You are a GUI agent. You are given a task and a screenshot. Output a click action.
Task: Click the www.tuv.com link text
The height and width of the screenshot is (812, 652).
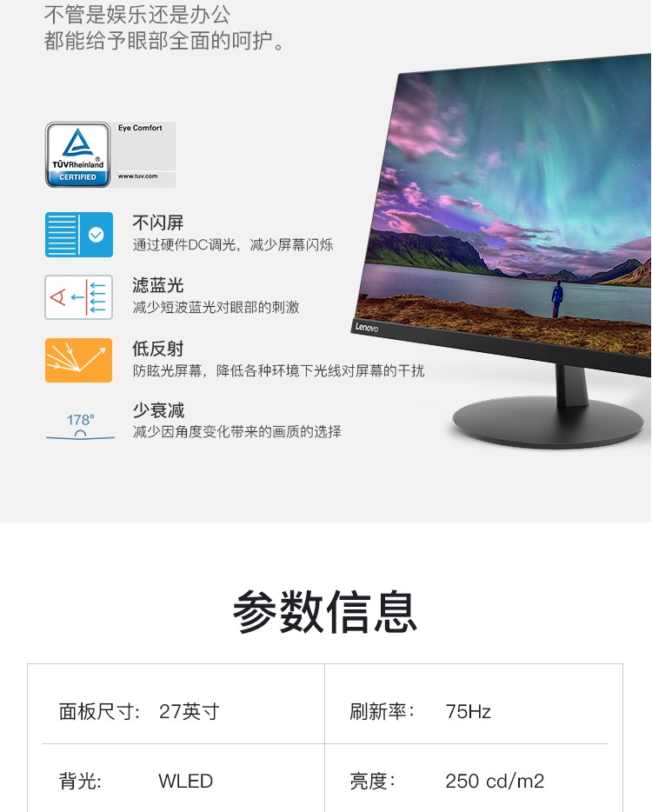tap(137, 176)
